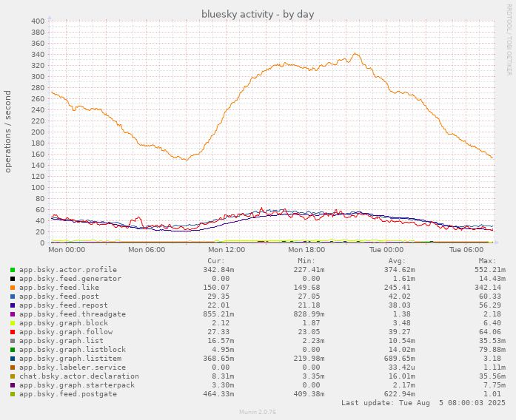Click the 'Cur:' column header
The width and height of the screenshot is (516, 420).
[216, 261]
